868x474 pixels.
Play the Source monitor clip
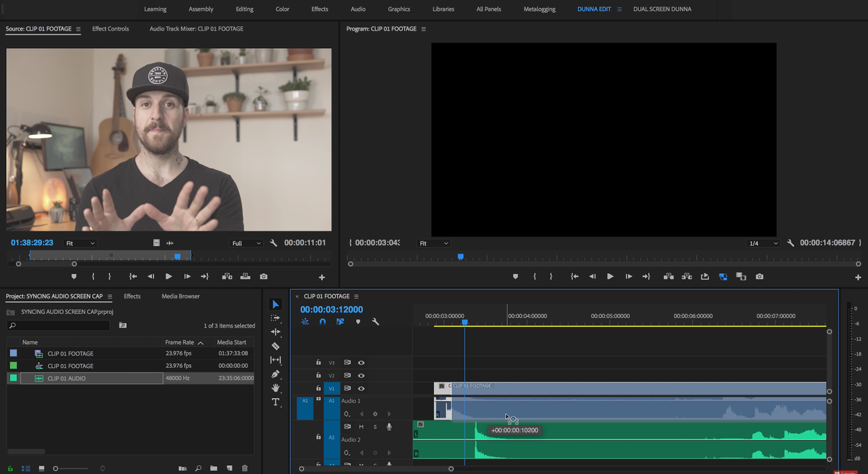click(169, 277)
